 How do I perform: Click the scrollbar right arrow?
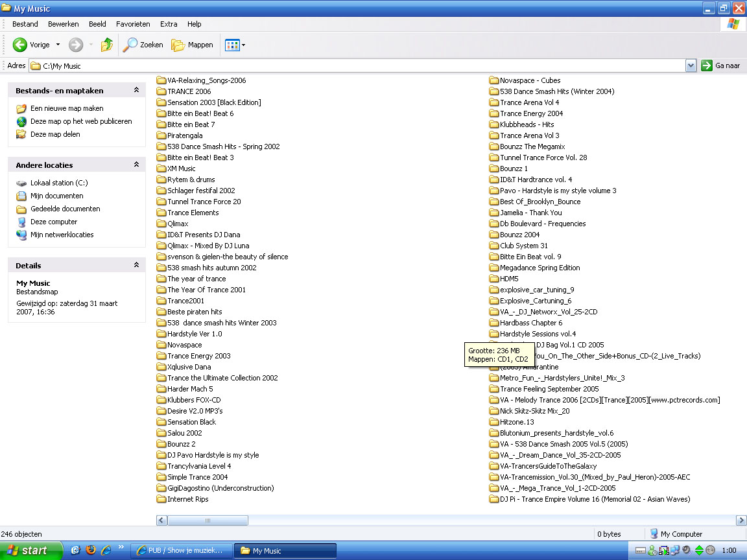click(x=741, y=520)
